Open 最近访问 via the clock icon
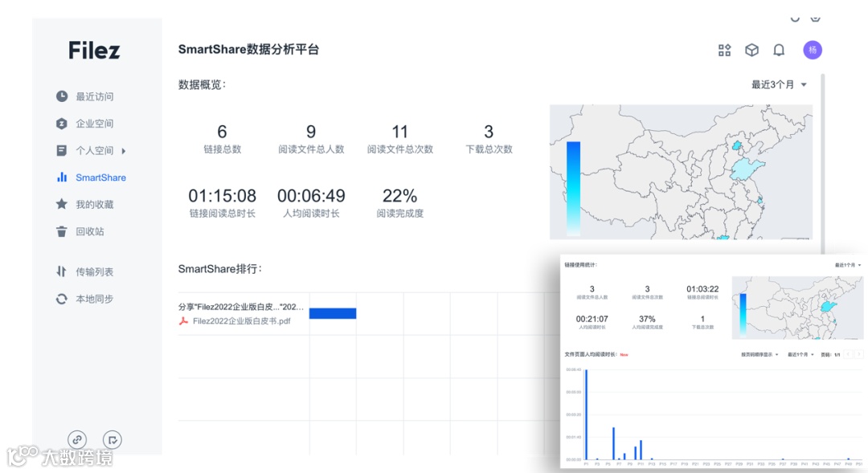The image size is (868, 473). (x=61, y=96)
